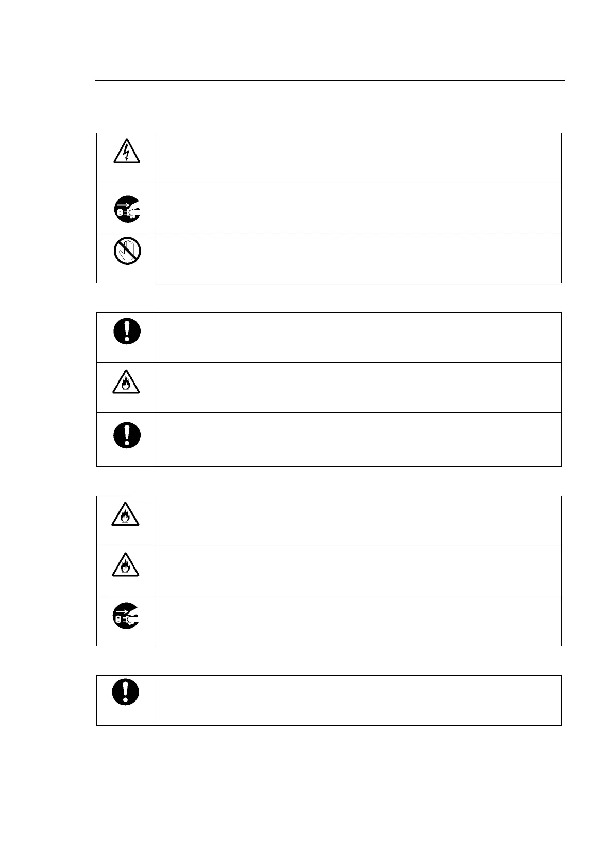Click the unplug icon in the third table

pyautogui.click(x=127, y=615)
